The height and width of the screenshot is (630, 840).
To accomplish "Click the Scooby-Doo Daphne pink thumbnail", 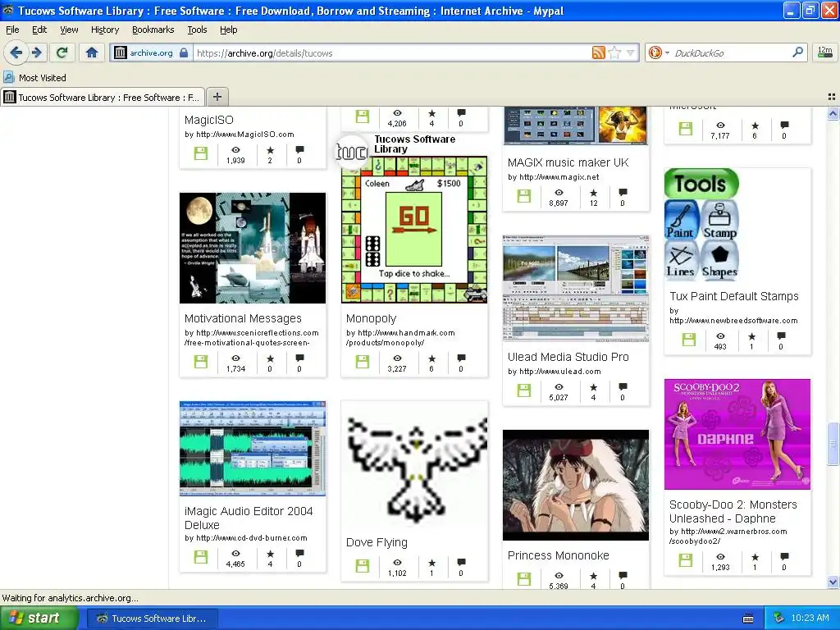I will [737, 435].
